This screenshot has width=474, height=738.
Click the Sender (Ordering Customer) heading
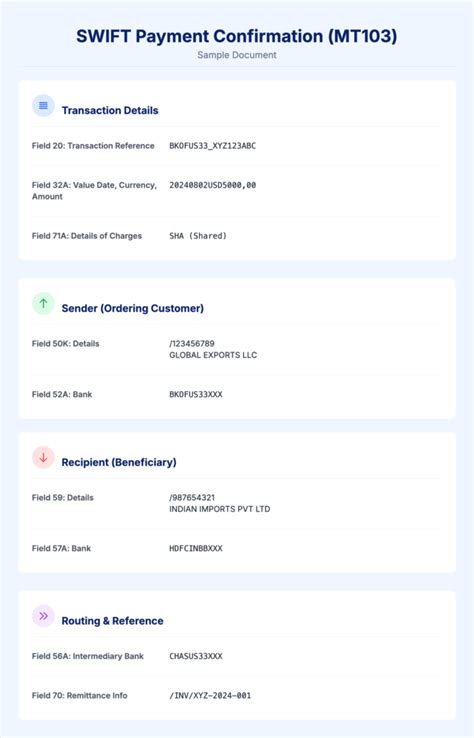click(x=133, y=308)
